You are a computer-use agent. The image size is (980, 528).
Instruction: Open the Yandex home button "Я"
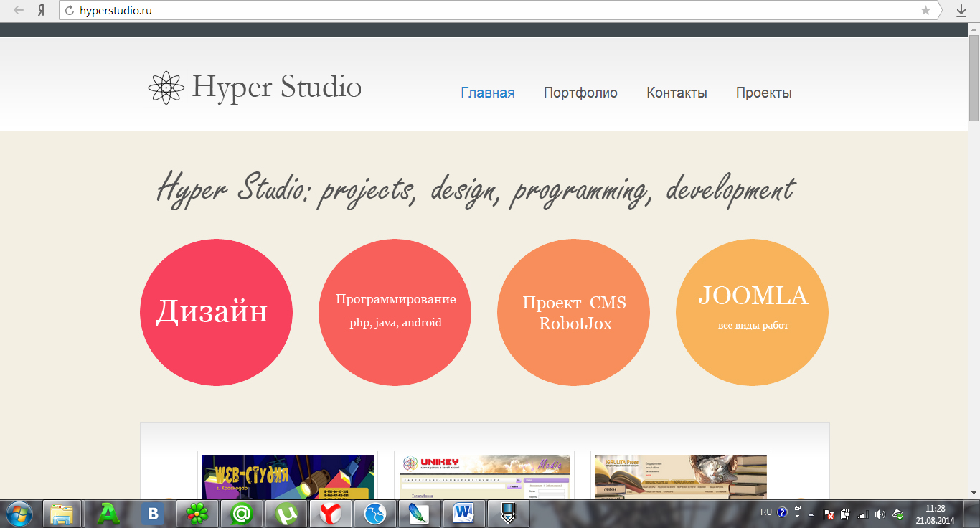42,10
